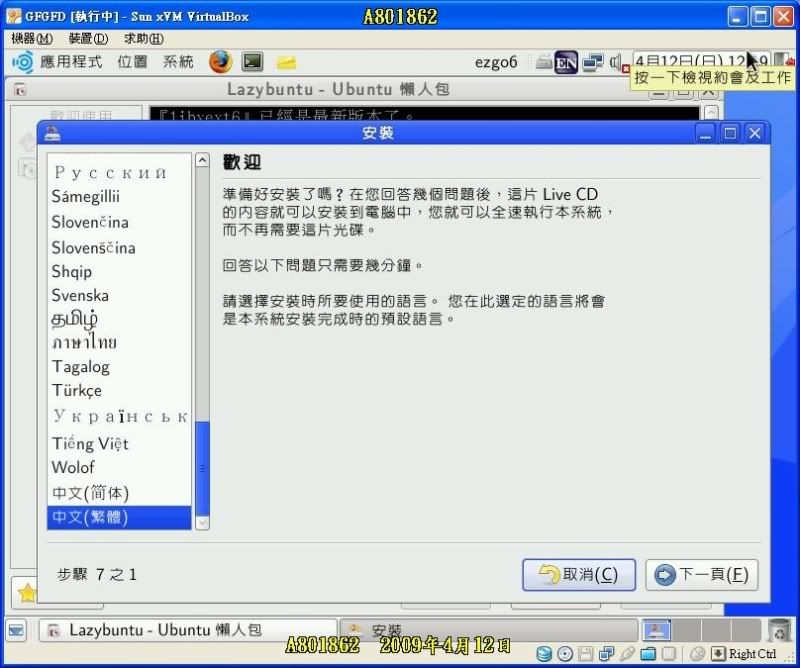
Task: Click the Lazybuntu window menu icon
Action: [20, 90]
